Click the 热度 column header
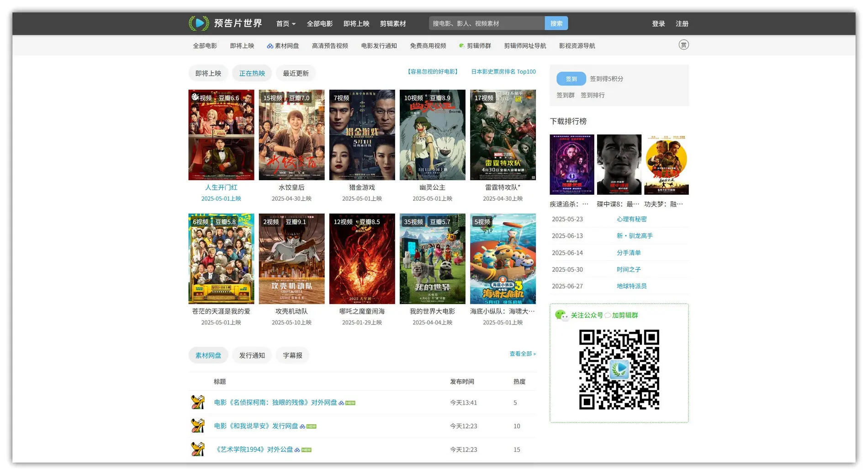868x475 pixels. (519, 382)
